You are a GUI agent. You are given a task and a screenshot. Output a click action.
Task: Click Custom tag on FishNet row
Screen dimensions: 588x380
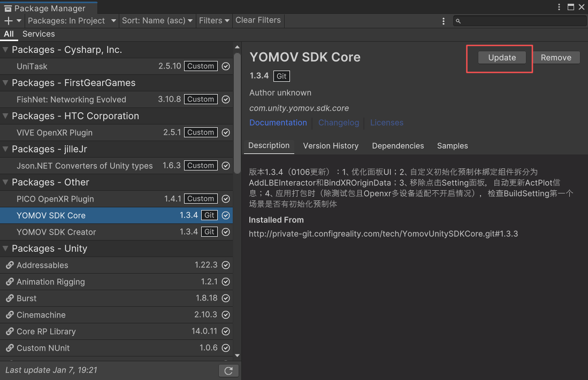coord(201,99)
